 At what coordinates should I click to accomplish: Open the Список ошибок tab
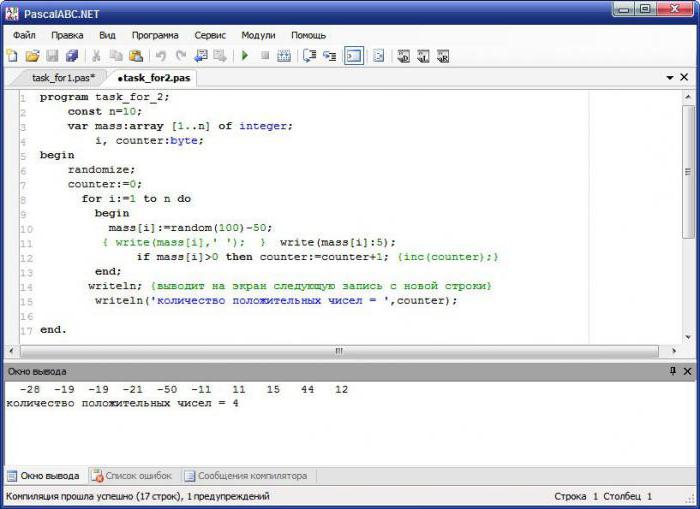132,476
